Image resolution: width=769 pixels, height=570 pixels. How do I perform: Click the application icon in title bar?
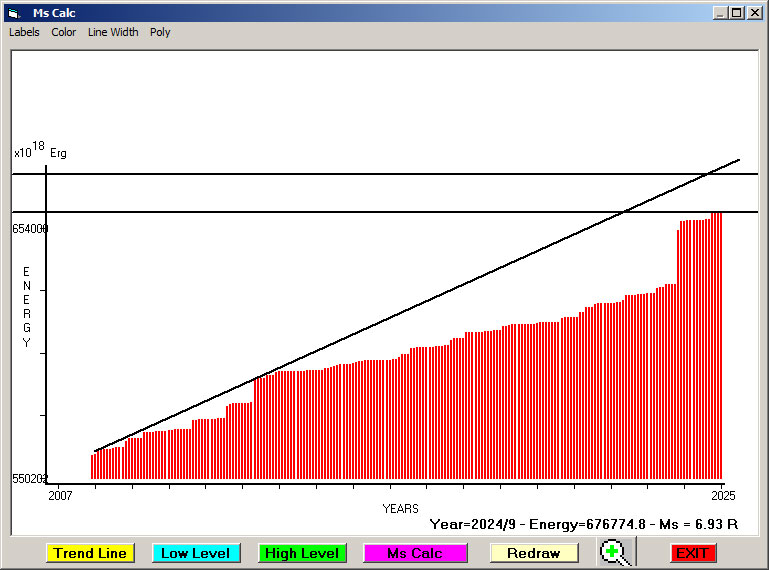point(13,13)
